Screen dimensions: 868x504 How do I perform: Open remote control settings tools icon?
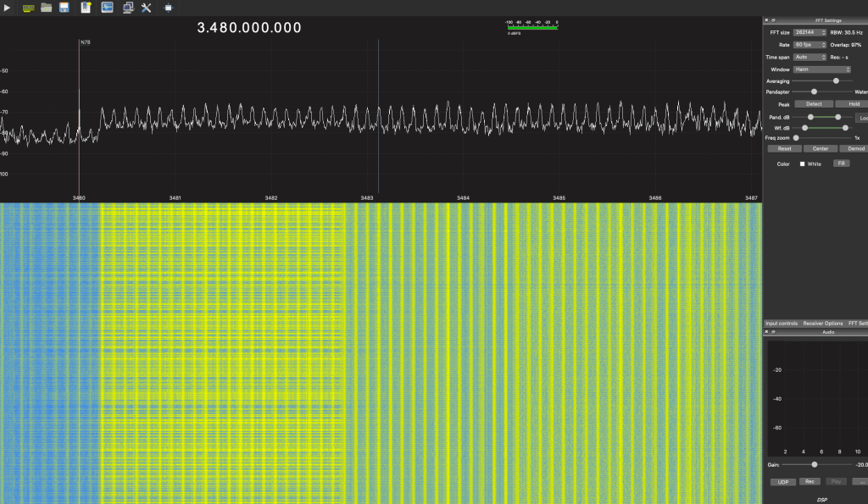click(146, 8)
